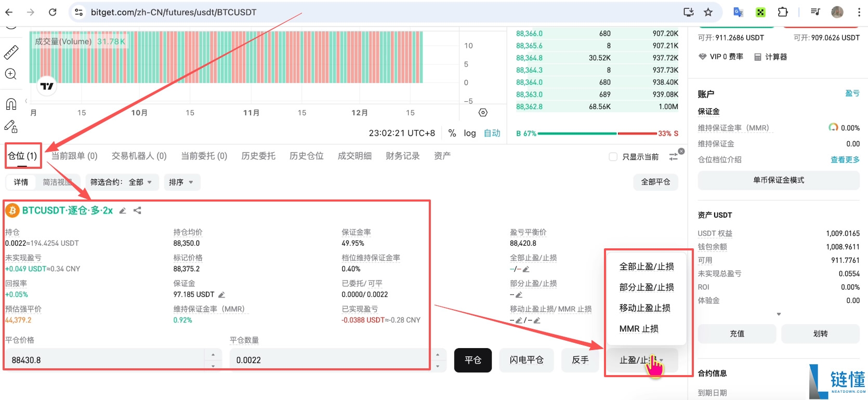Viewport: 868px width, 400px height.
Task: Edit partial take-profit/stop-loss pencil icon
Action: click(519, 295)
